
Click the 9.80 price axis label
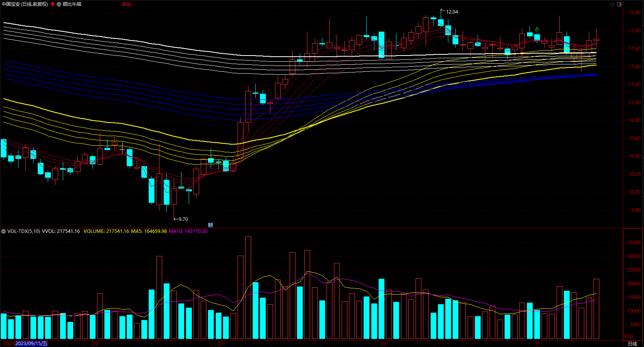[636, 210]
